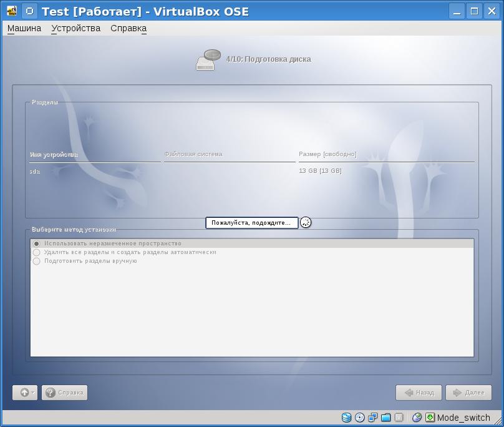Click the disk preparation header icon
This screenshot has width=504, height=427.
tap(208, 60)
